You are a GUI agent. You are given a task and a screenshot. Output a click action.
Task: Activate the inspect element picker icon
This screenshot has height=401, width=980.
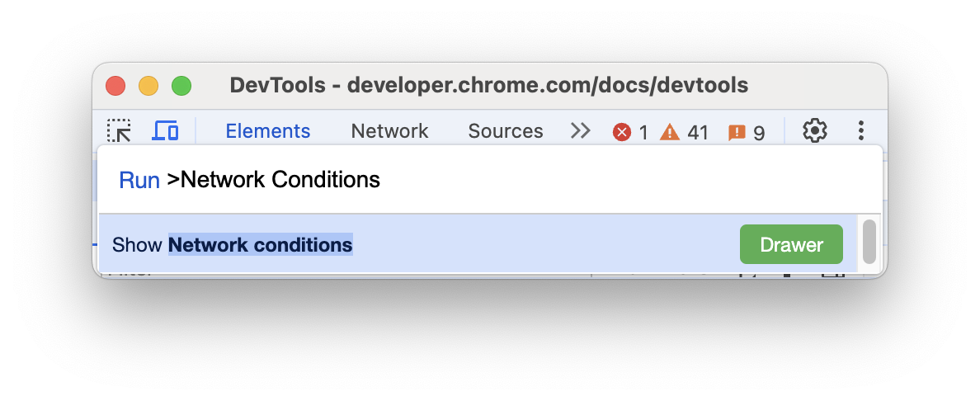[120, 131]
